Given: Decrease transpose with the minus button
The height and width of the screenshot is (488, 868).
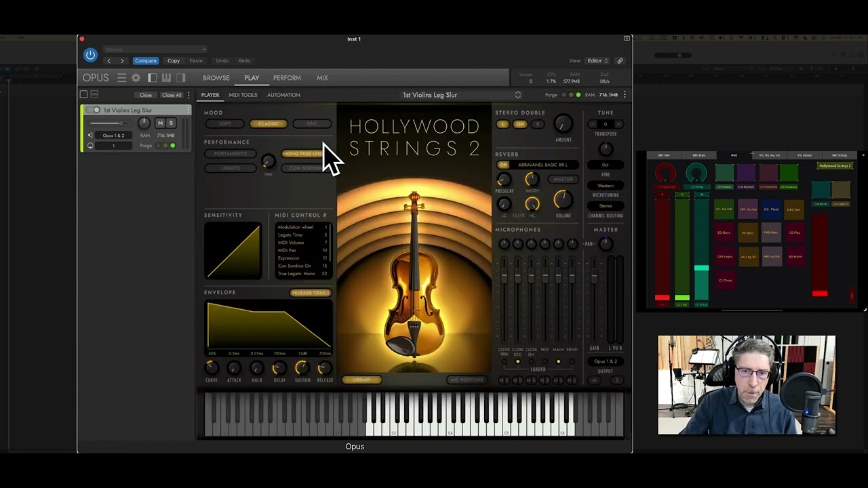Looking at the screenshot, I should 593,124.
